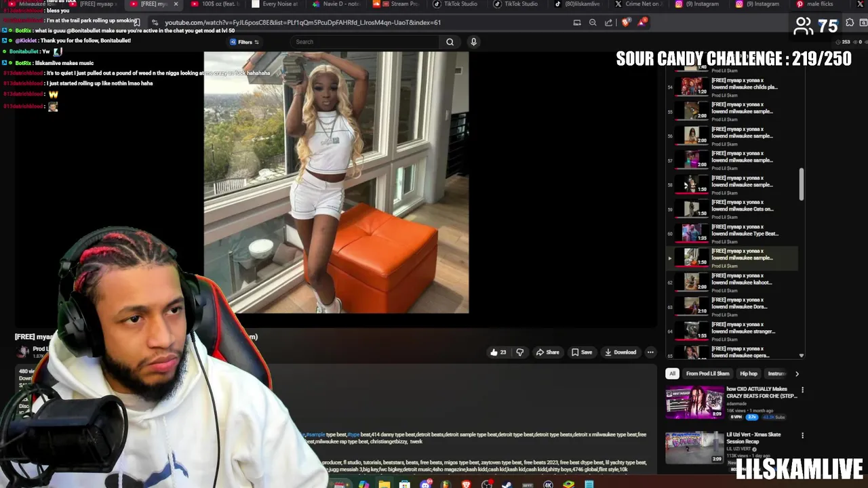The width and height of the screenshot is (868, 488).
Task: Open Microsoft Store from taskbar
Action: [404, 484]
